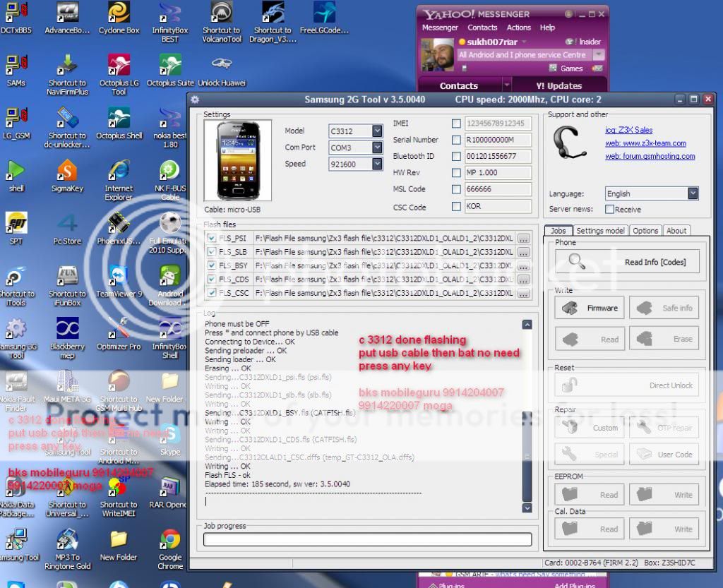Image resolution: width=723 pixels, height=588 pixels.
Task: Check the Receive box under Server news
Action: (609, 209)
